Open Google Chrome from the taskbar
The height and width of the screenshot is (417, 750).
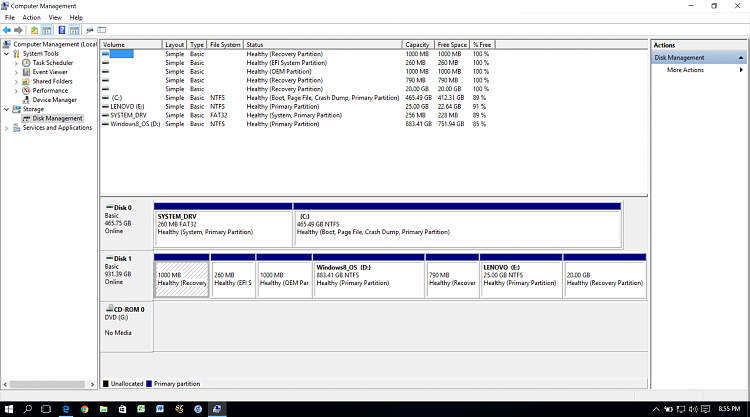click(x=85, y=409)
